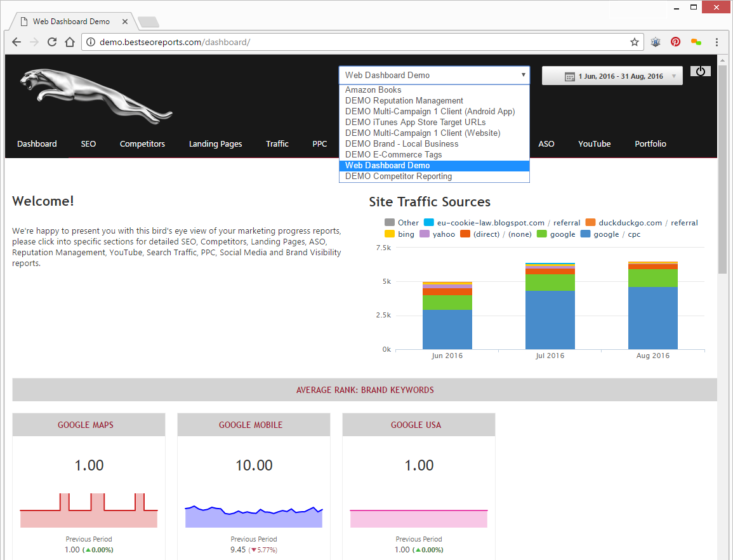Select Amazon Books from campaign list
The width and height of the screenshot is (733, 560).
tap(373, 90)
